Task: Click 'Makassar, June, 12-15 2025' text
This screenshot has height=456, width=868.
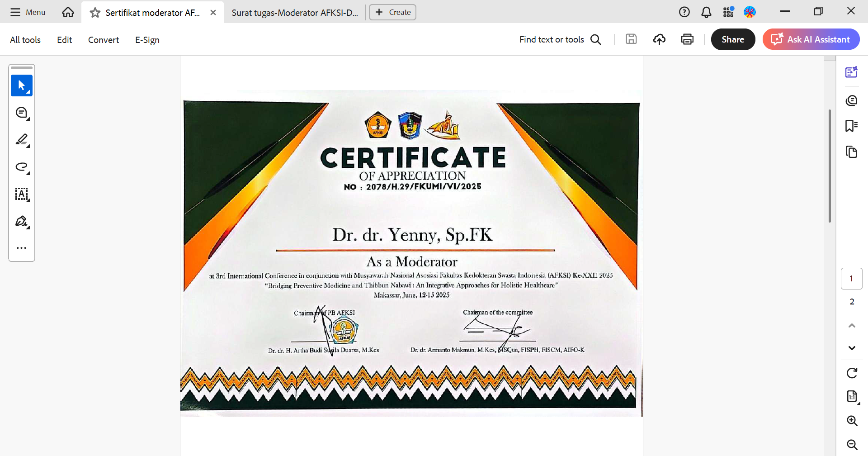Action: click(x=411, y=295)
